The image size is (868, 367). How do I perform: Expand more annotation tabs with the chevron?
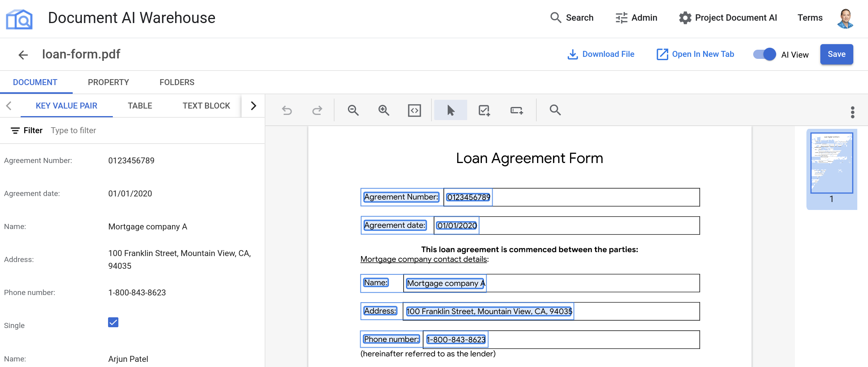[x=253, y=106]
